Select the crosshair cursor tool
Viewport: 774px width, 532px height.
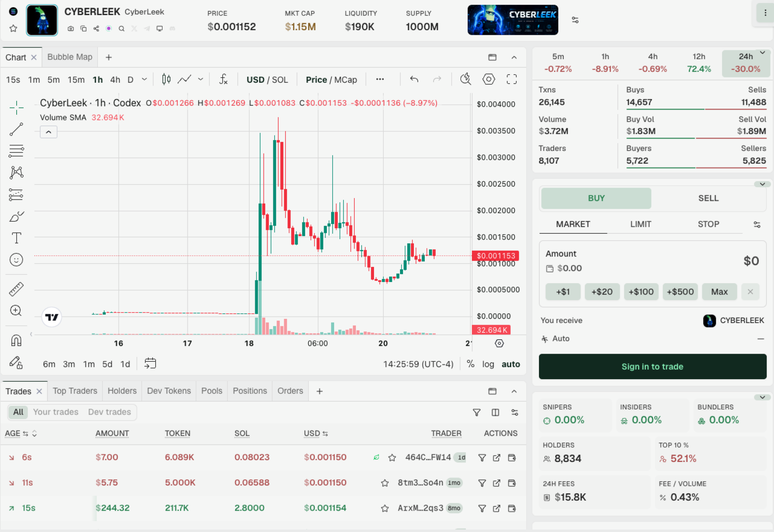coord(16,107)
